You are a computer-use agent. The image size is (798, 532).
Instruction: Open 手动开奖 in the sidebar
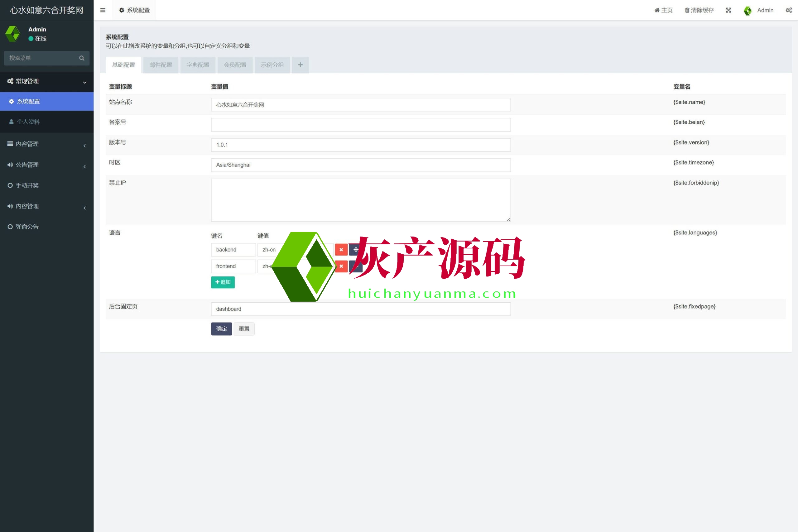[27, 185]
